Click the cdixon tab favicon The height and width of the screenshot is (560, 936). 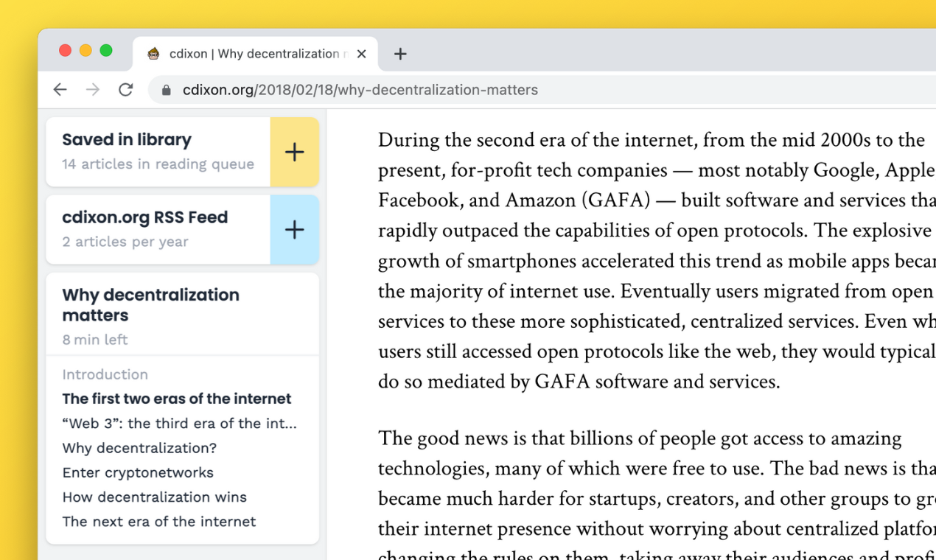coord(153,53)
